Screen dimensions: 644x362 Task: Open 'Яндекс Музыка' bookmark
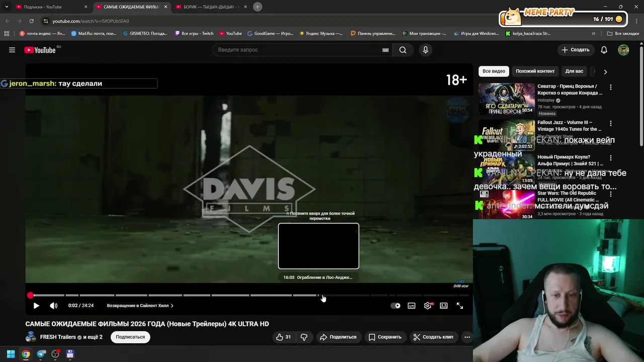(x=321, y=34)
